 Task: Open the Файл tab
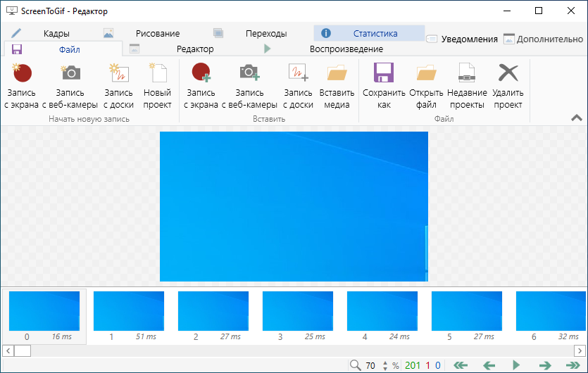pyautogui.click(x=63, y=49)
